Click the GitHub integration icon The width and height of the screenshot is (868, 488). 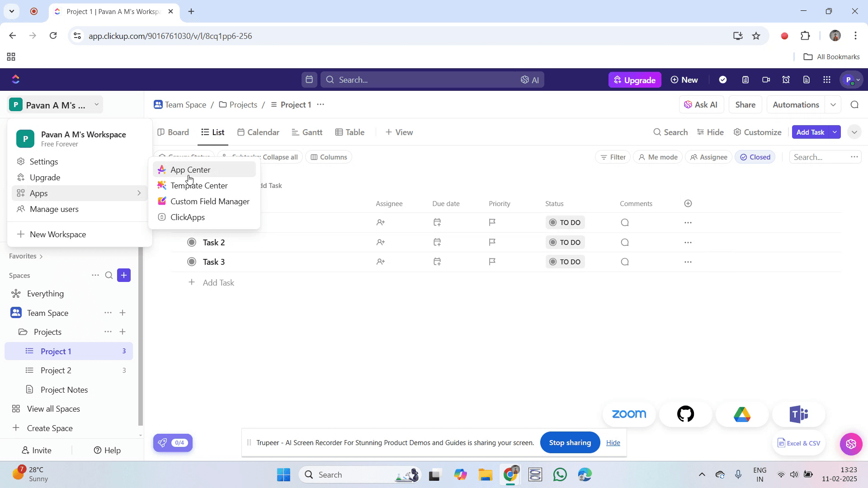685,414
